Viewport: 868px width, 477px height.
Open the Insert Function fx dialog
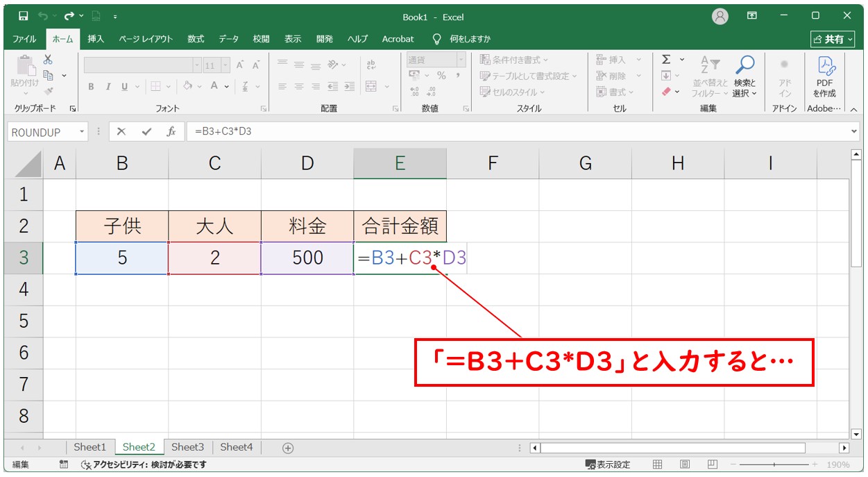(x=171, y=131)
